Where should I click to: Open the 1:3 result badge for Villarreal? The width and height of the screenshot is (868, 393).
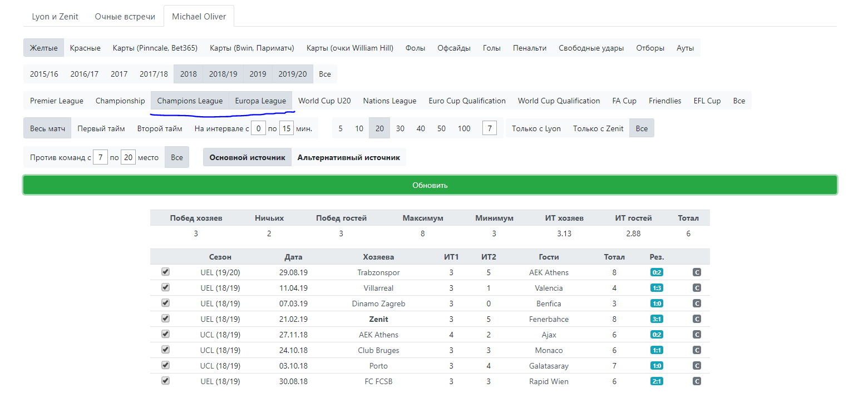click(657, 288)
